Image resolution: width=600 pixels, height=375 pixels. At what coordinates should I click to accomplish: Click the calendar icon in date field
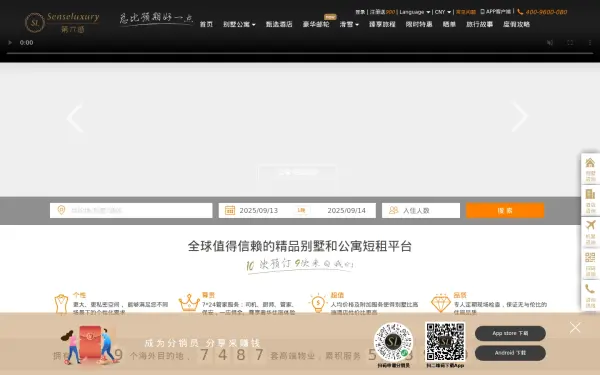(230, 210)
